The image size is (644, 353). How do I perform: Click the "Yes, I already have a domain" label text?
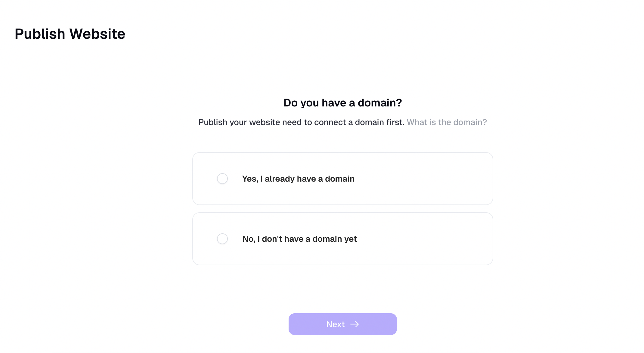(298, 179)
